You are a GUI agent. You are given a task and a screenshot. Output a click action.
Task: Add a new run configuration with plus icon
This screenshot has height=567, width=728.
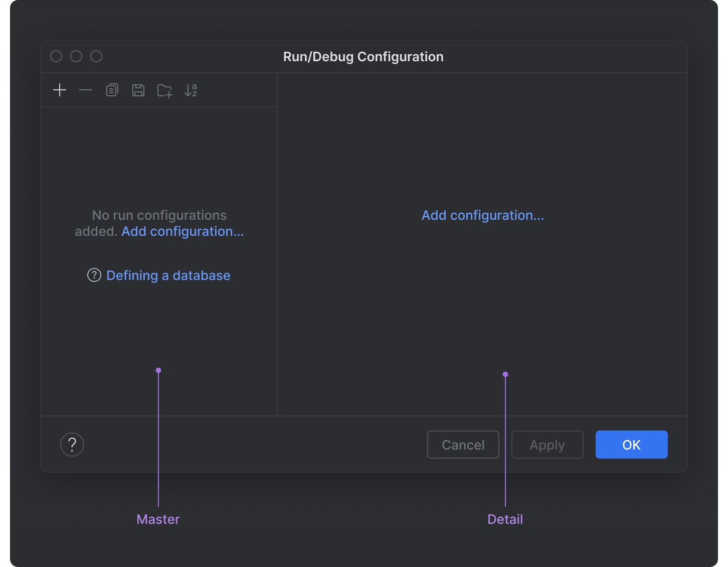(59, 90)
